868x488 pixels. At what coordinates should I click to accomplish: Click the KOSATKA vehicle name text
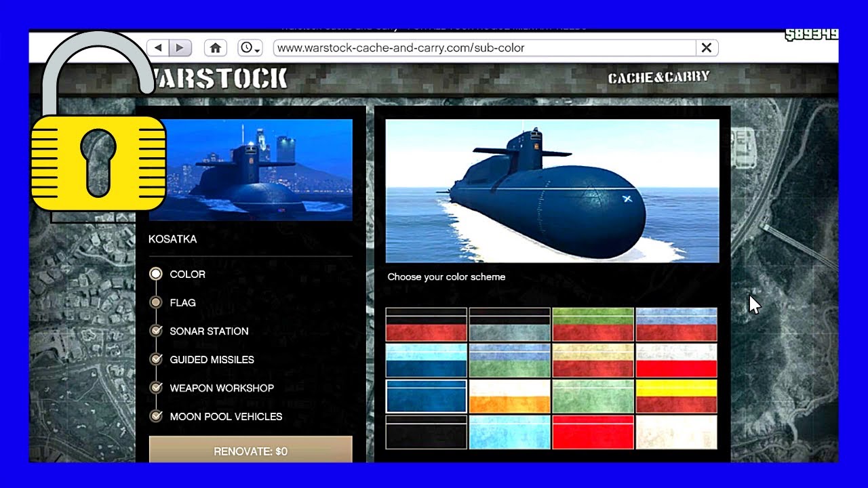[x=173, y=239]
